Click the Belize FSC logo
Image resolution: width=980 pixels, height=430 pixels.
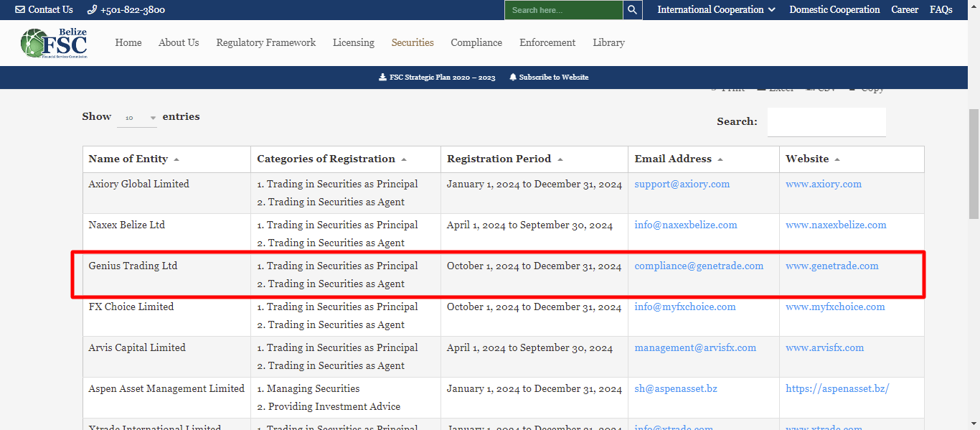(x=55, y=43)
